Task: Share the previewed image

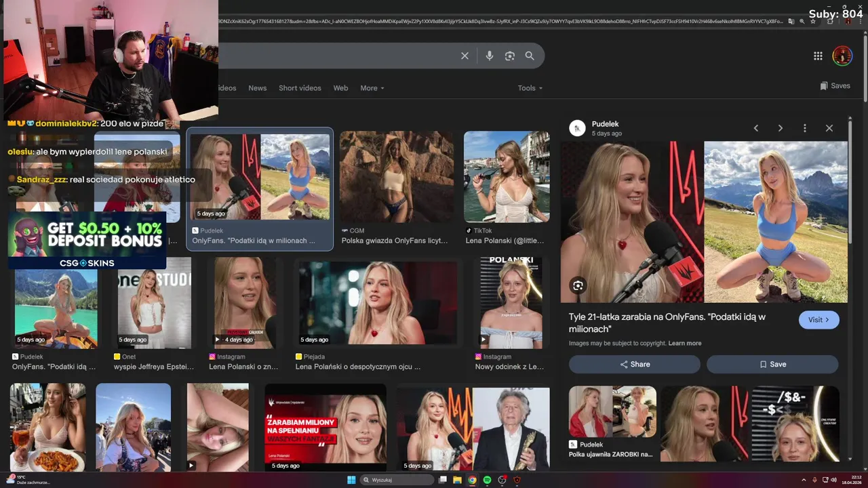Action: [634, 364]
